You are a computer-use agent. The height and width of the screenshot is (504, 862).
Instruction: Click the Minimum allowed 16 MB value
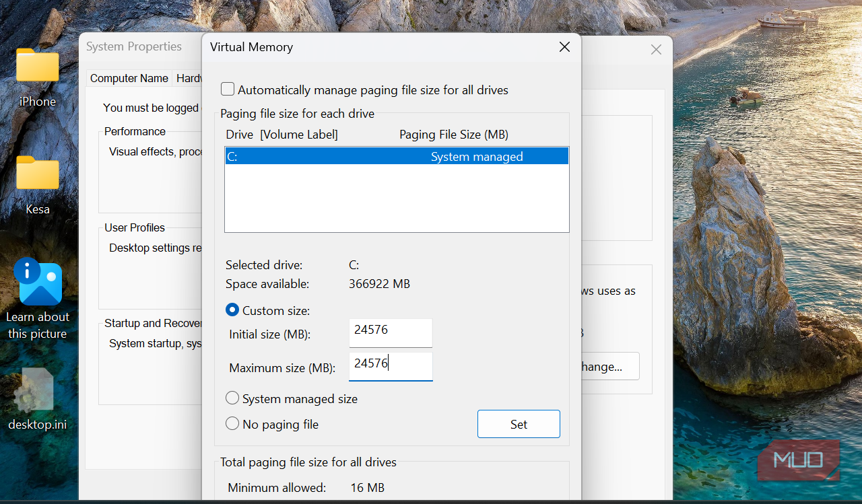point(367,488)
